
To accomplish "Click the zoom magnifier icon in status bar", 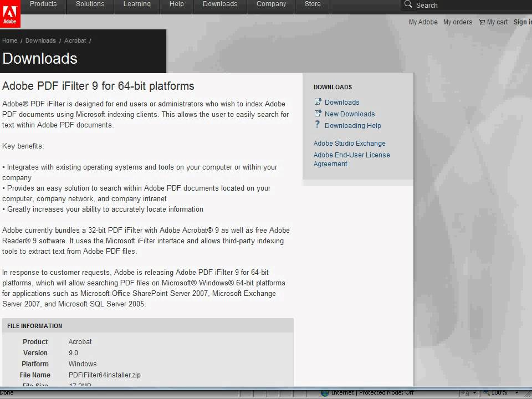I will (x=487, y=393).
